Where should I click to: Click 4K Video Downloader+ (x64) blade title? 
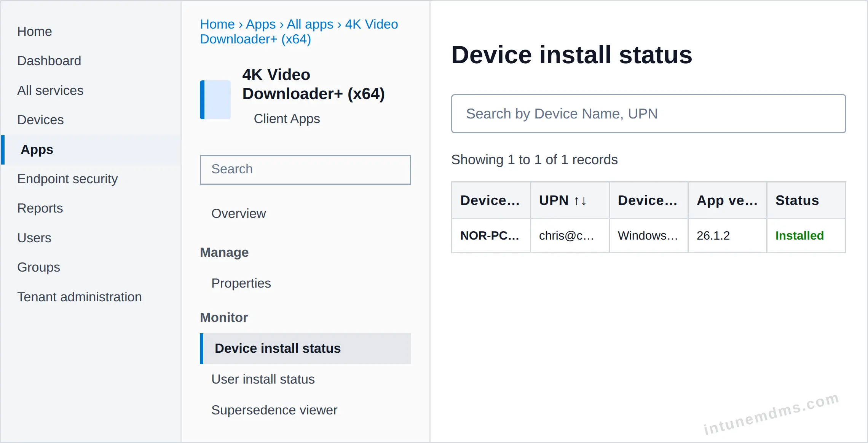click(313, 84)
